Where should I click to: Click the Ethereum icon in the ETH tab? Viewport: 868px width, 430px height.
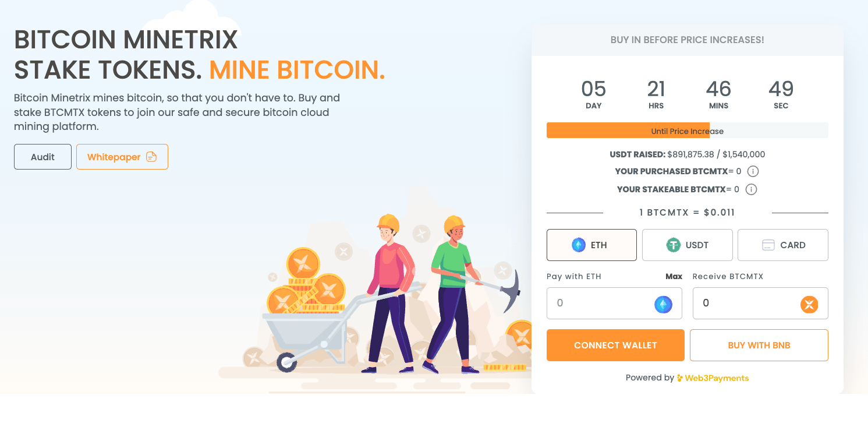[578, 245]
